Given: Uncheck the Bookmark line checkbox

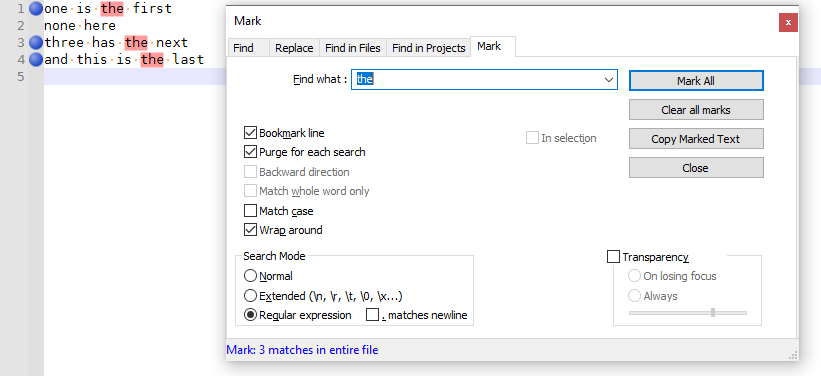Looking at the screenshot, I should pos(250,133).
